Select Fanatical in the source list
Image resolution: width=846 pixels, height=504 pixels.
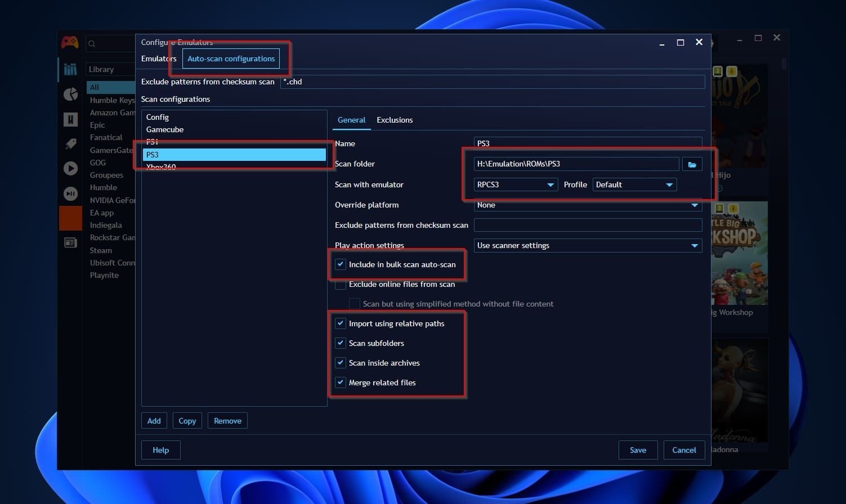click(x=106, y=137)
